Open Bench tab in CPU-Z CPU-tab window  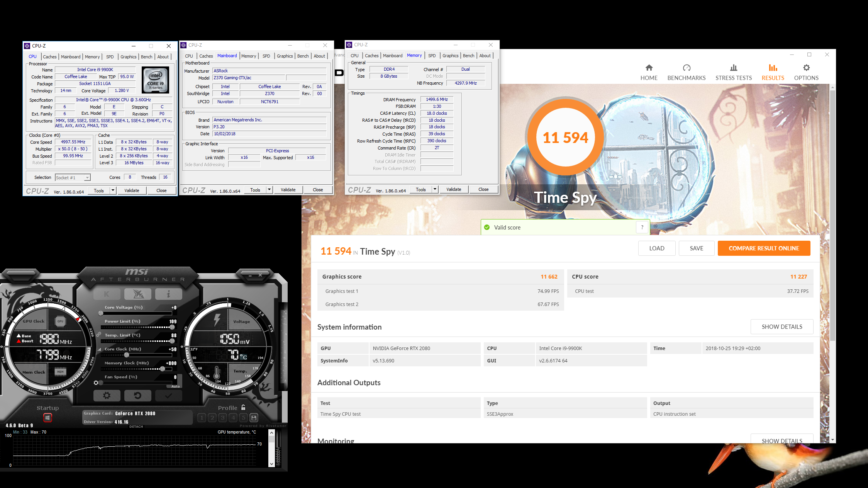pos(146,56)
